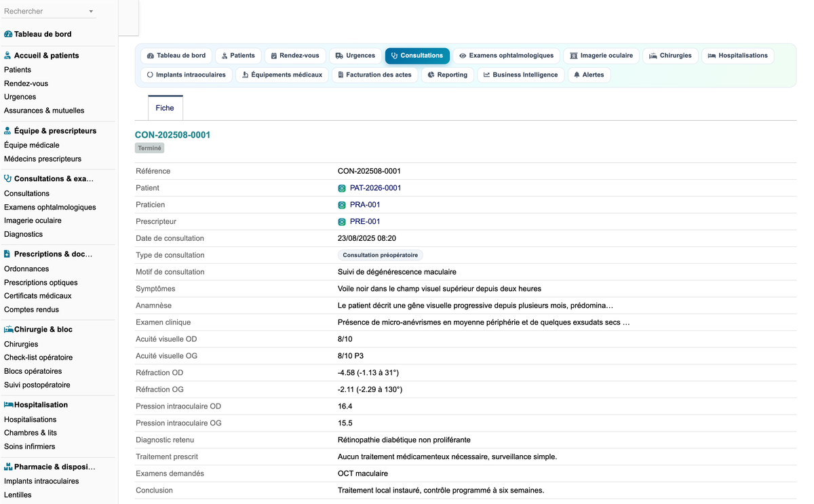Open the Rechercher dropdown arrow
The width and height of the screenshot is (814, 504).
[91, 12]
